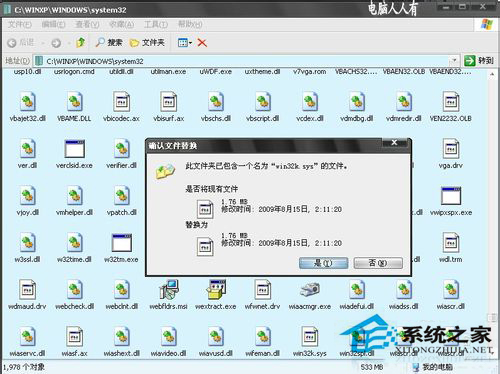Select the wiasf.ax file icon
The height and width of the screenshot is (374, 500).
point(74,336)
